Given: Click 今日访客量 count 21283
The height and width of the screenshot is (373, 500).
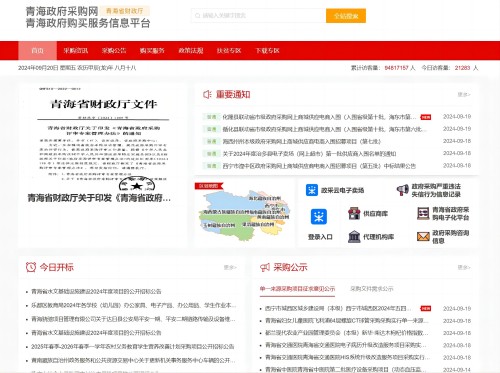Looking at the screenshot, I should 462,68.
